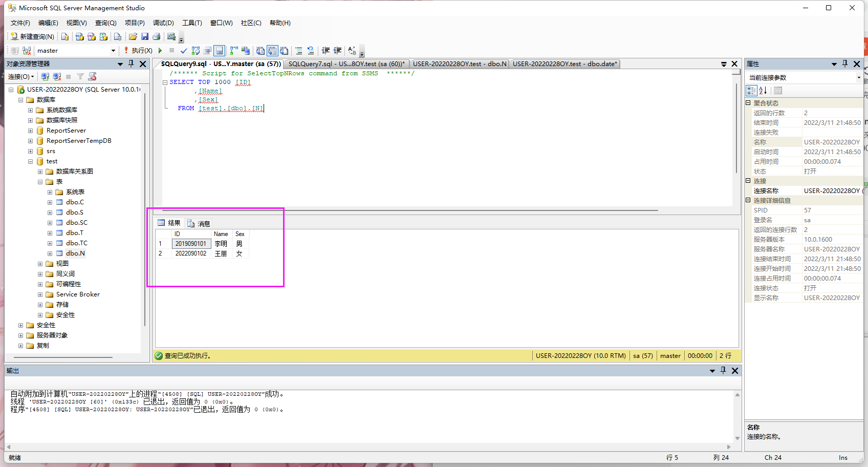Toggle IntelliSense Enabled button
This screenshot has height=467, width=868.
[x=220, y=51]
